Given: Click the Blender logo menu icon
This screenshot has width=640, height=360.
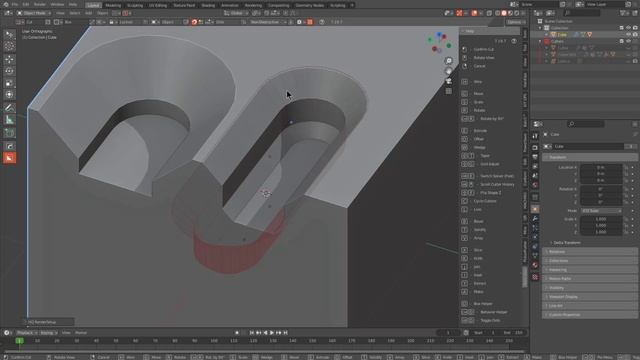Looking at the screenshot, I should [x=5, y=4].
